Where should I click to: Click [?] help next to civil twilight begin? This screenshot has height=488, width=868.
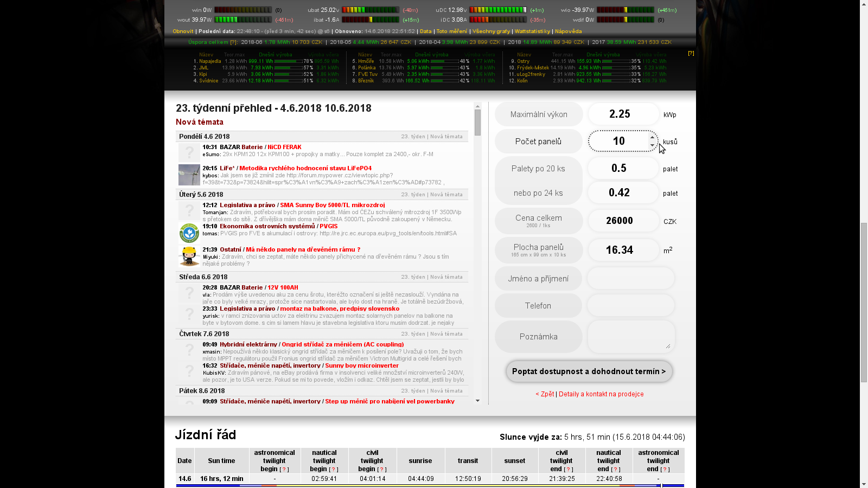(x=381, y=470)
